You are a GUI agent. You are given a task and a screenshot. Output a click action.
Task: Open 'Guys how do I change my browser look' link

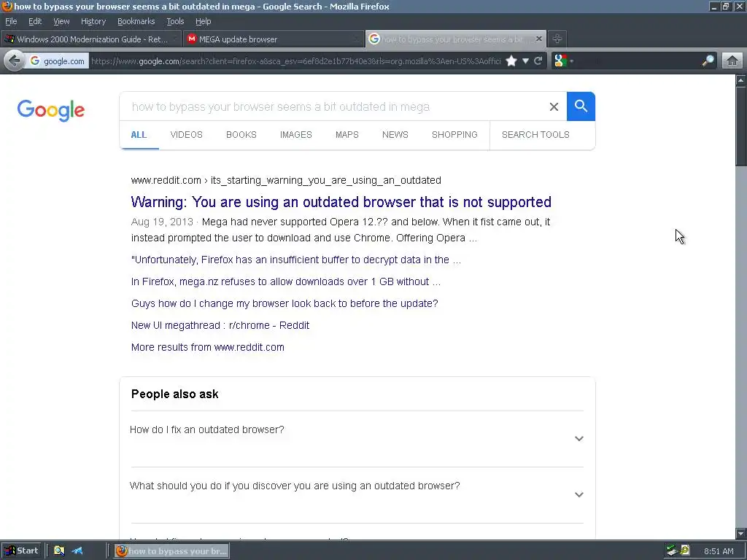click(x=285, y=303)
